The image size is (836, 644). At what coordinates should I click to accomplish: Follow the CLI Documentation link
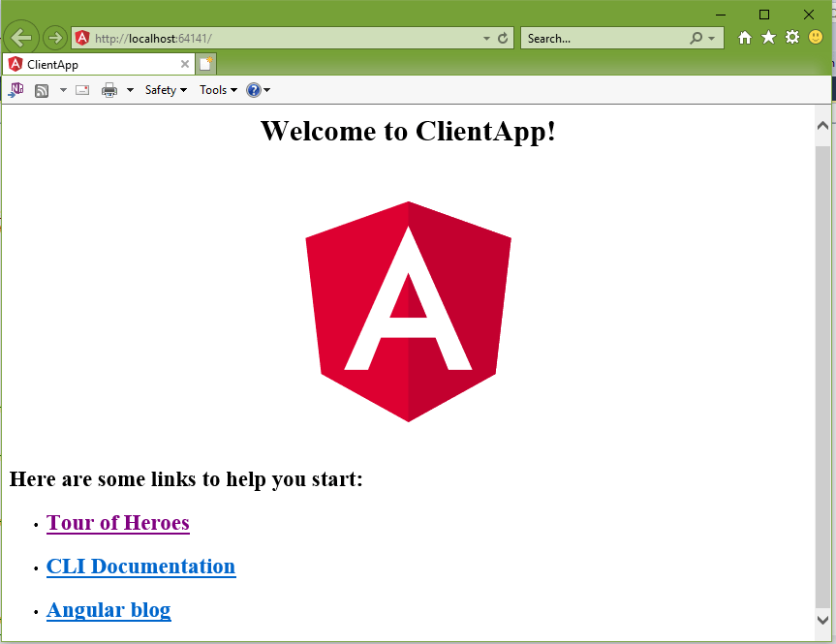click(x=140, y=567)
